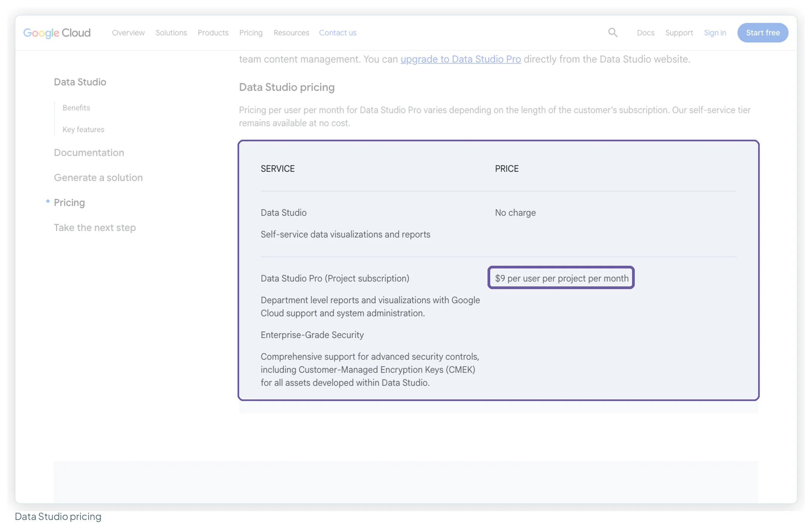Image resolution: width=812 pixels, height=531 pixels.
Task: Open the Support page
Action: point(679,33)
